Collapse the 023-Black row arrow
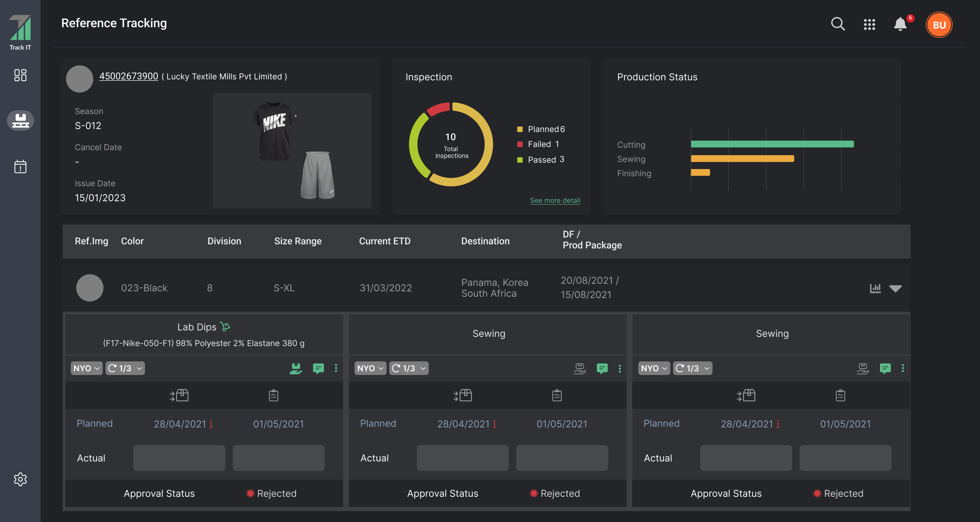This screenshot has height=522, width=980. click(x=895, y=288)
